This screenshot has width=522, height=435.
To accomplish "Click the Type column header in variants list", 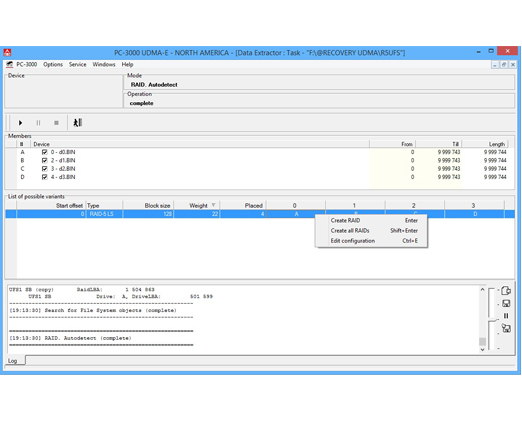I will click(104, 206).
